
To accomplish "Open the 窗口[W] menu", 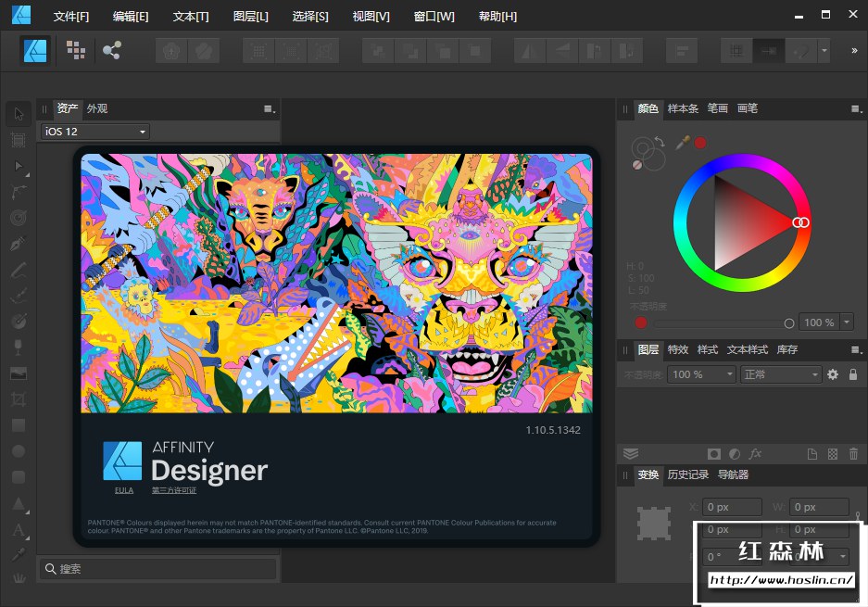I will click(434, 17).
